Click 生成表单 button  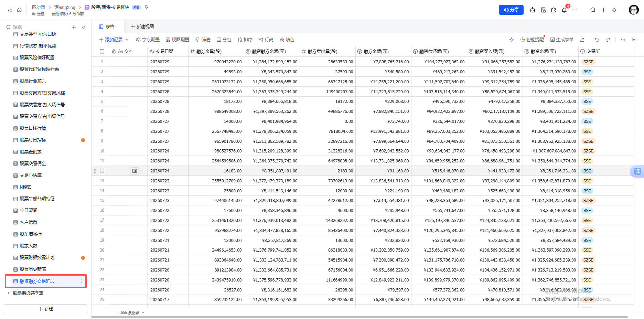click(x=562, y=40)
